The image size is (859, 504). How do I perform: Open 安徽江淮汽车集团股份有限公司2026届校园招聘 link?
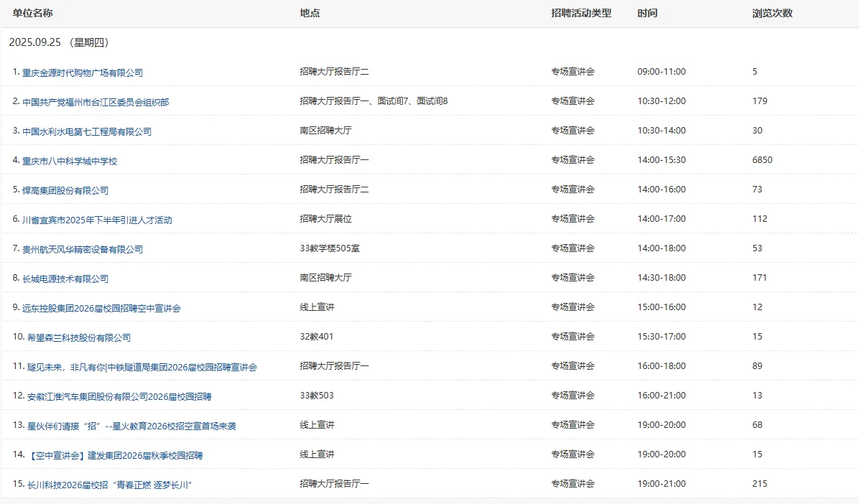[x=119, y=397]
